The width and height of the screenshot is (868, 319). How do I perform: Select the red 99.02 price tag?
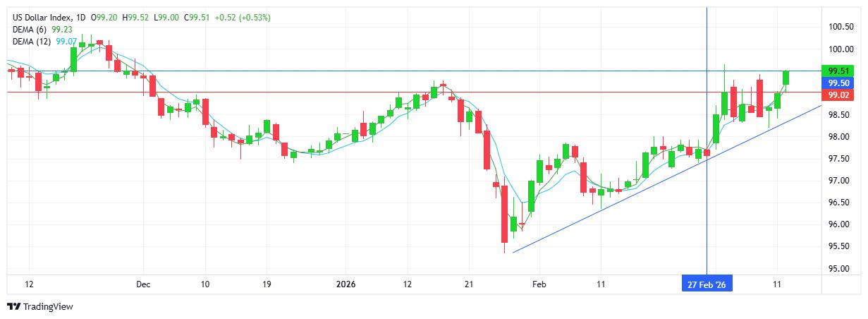(x=838, y=95)
